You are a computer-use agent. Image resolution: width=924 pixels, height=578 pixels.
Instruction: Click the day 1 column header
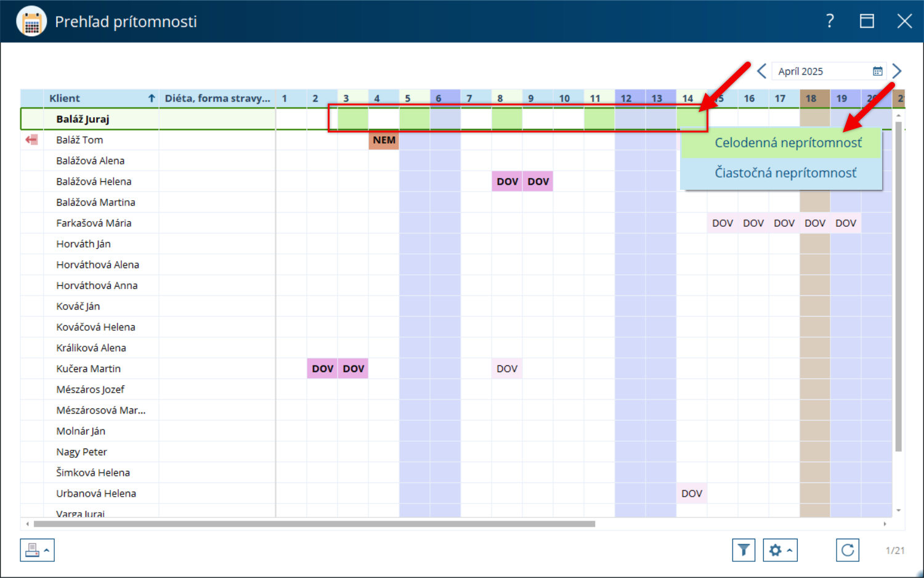291,98
